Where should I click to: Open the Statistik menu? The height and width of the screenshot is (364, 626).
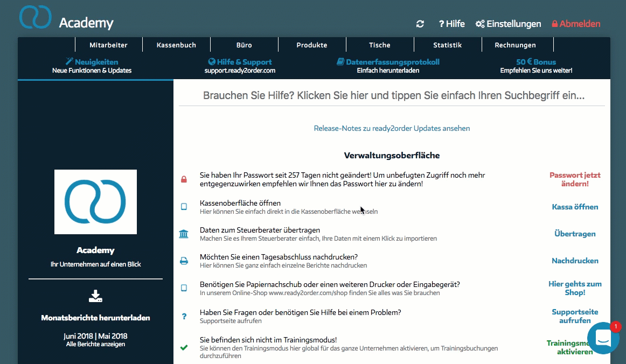click(x=448, y=45)
